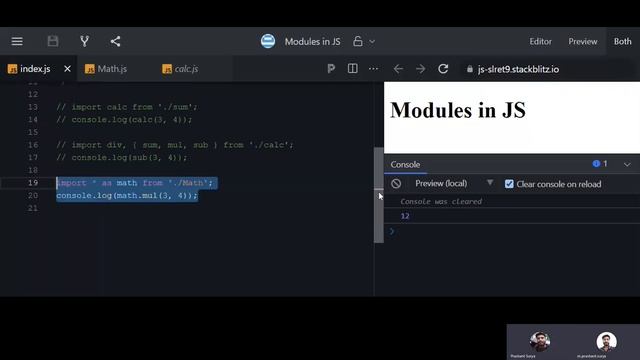Click the commented import div line 16
The height and width of the screenshot is (360, 640).
pyautogui.click(x=175, y=145)
